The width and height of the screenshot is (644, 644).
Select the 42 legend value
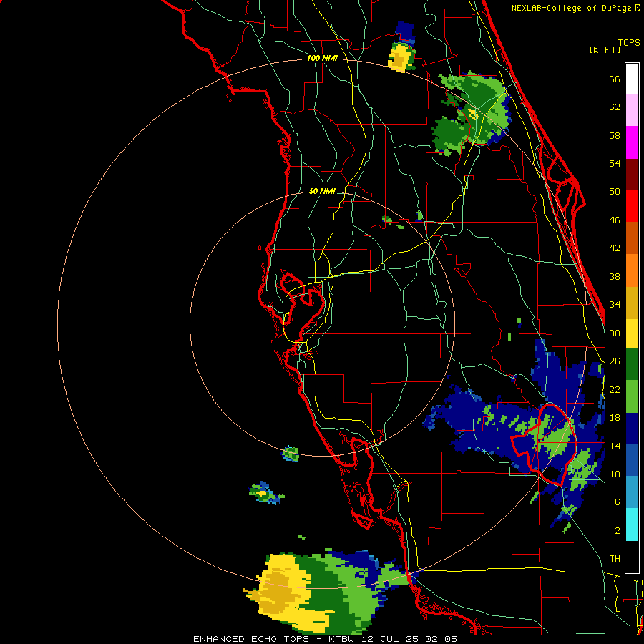615,248
